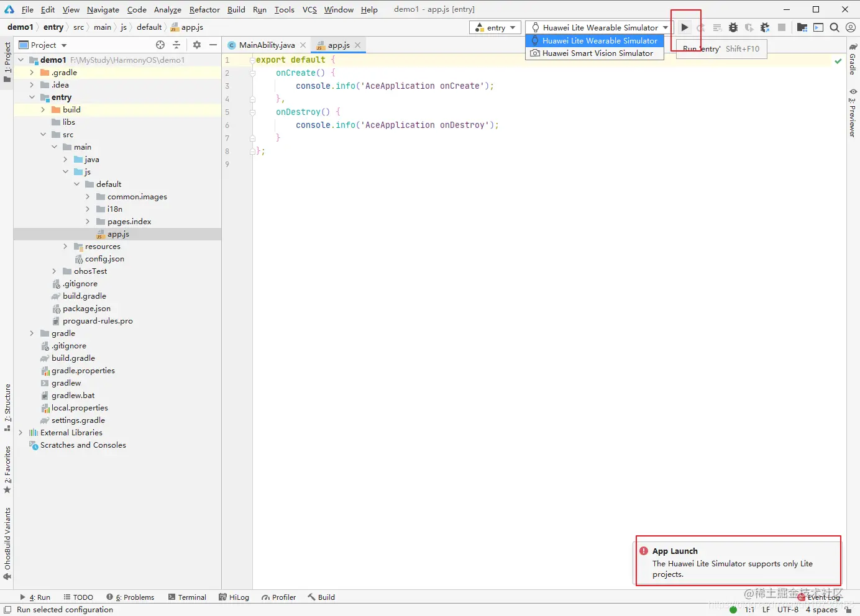
Task: Open the Favorites tool window
Action: [7, 470]
